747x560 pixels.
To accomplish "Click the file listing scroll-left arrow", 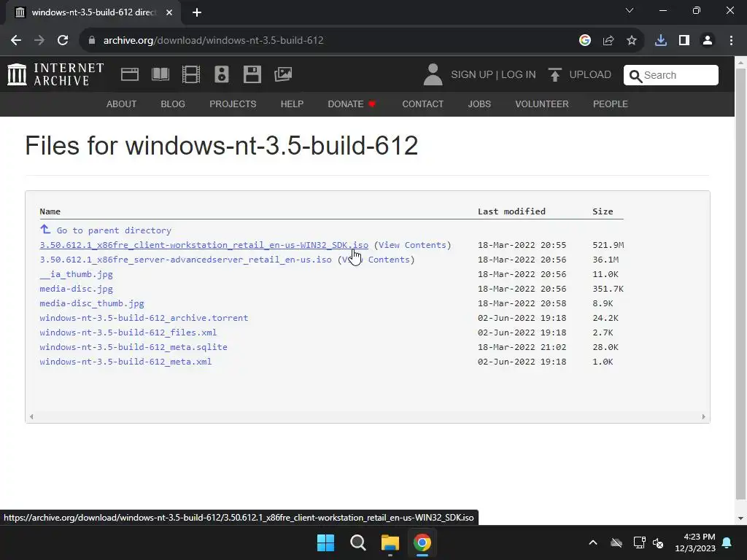I will click(31, 416).
